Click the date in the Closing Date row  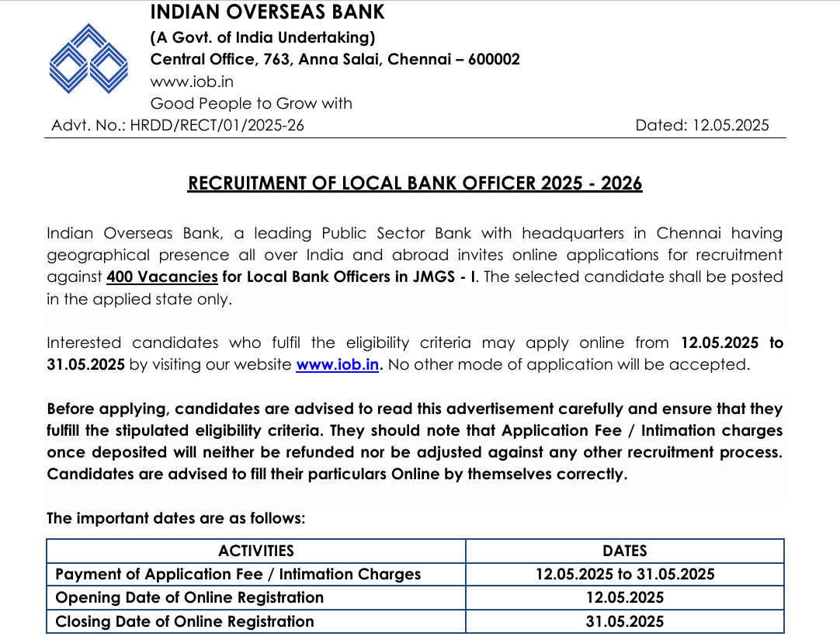(625, 621)
